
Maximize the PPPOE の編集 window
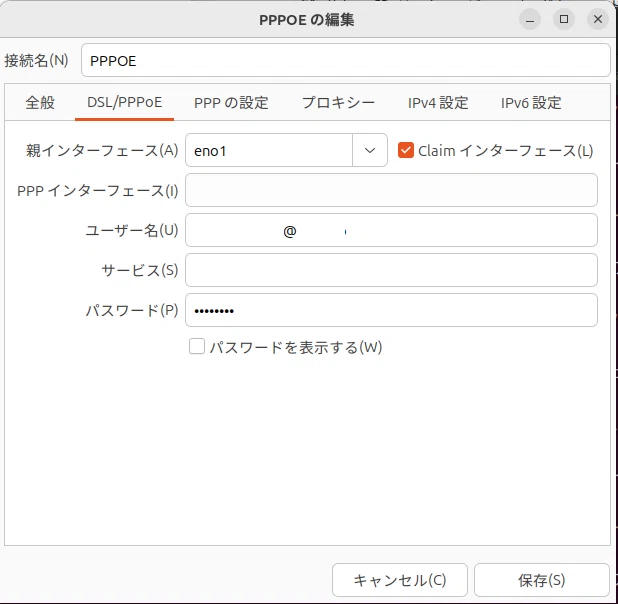(x=564, y=19)
